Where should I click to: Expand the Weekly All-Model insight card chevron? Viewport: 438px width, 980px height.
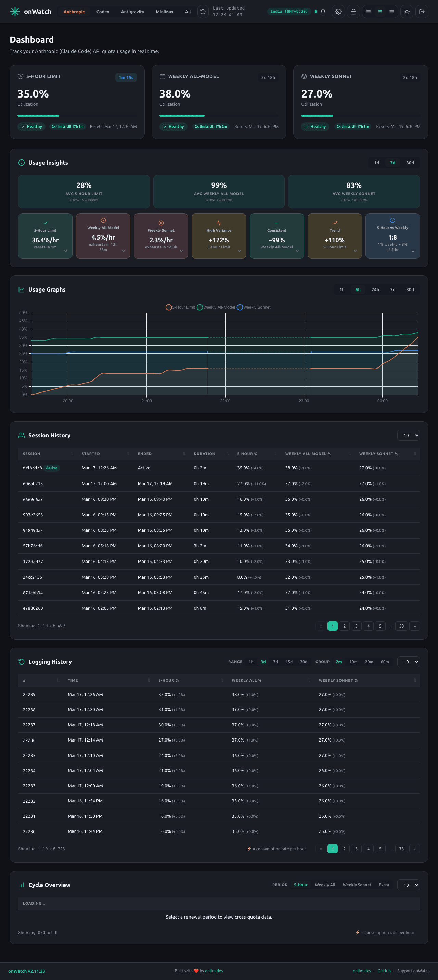124,251
